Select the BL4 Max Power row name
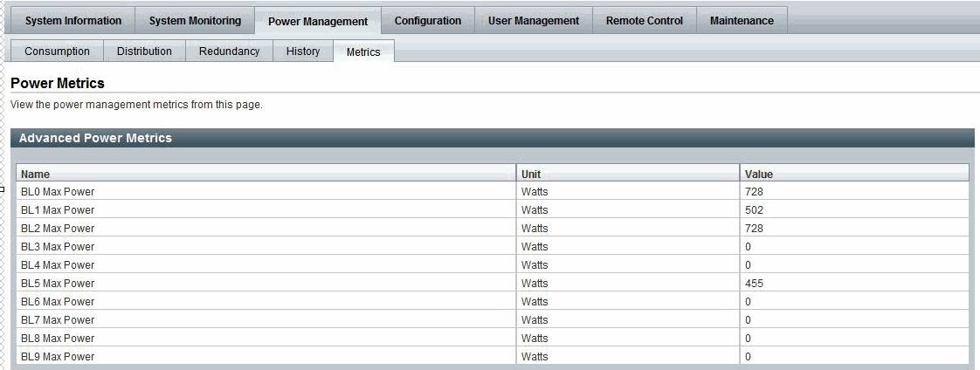The image size is (980, 370). [x=58, y=264]
